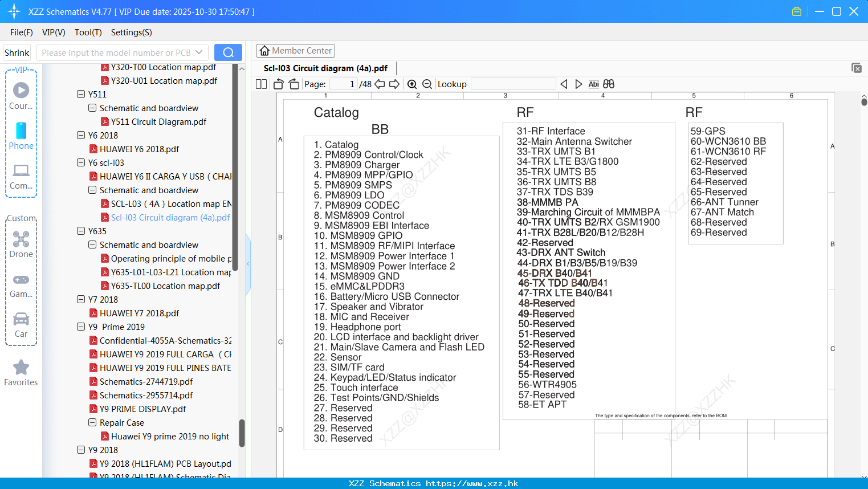Click XZZ Schematics website link in status bar
The image size is (868, 489).
[x=434, y=483]
